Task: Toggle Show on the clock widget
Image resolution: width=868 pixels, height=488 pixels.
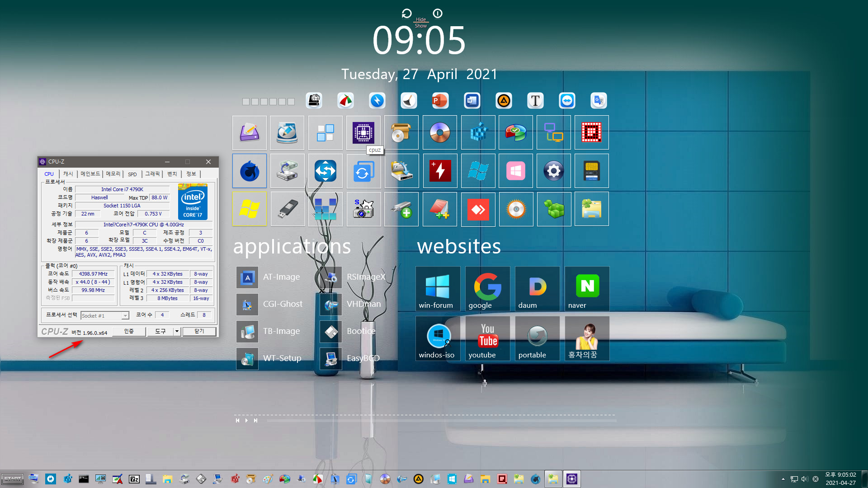Action: pos(421,26)
